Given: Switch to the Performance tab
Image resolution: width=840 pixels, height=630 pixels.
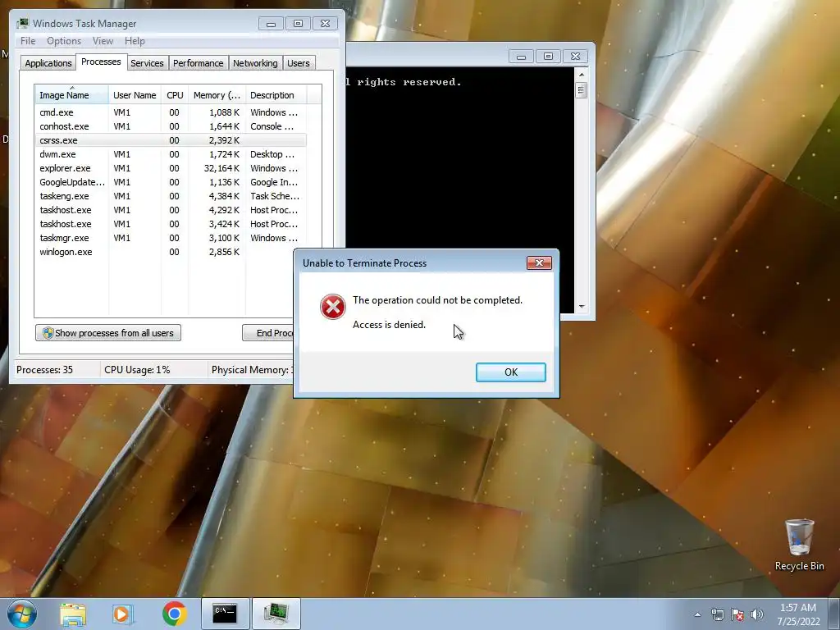Looking at the screenshot, I should [x=198, y=62].
